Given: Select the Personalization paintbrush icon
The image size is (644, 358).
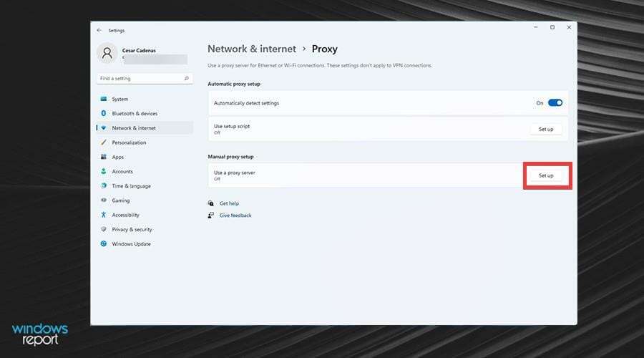Looking at the screenshot, I should coord(104,142).
